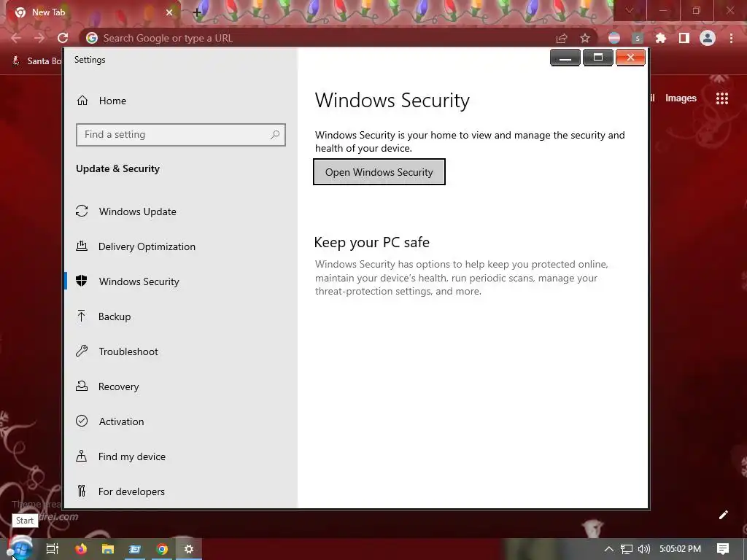Viewport: 747px width, 560px height.
Task: Click the For developers tools icon
Action: point(82,491)
